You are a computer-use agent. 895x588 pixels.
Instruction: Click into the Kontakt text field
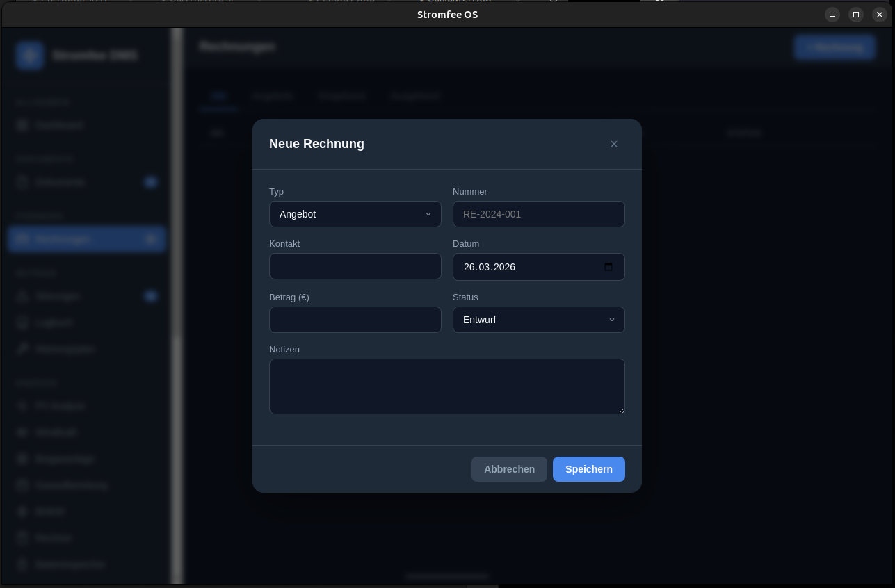click(355, 266)
